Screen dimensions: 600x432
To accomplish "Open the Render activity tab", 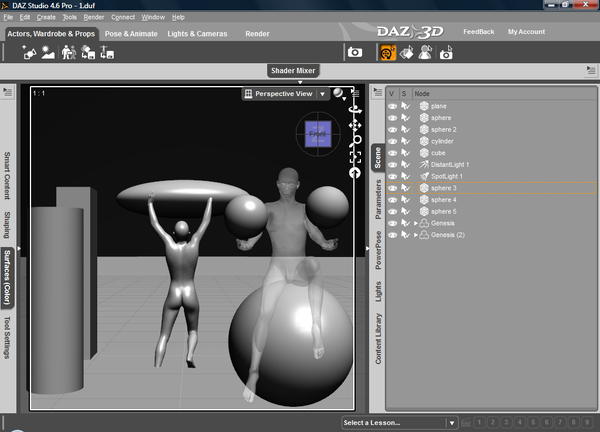I will tap(257, 34).
